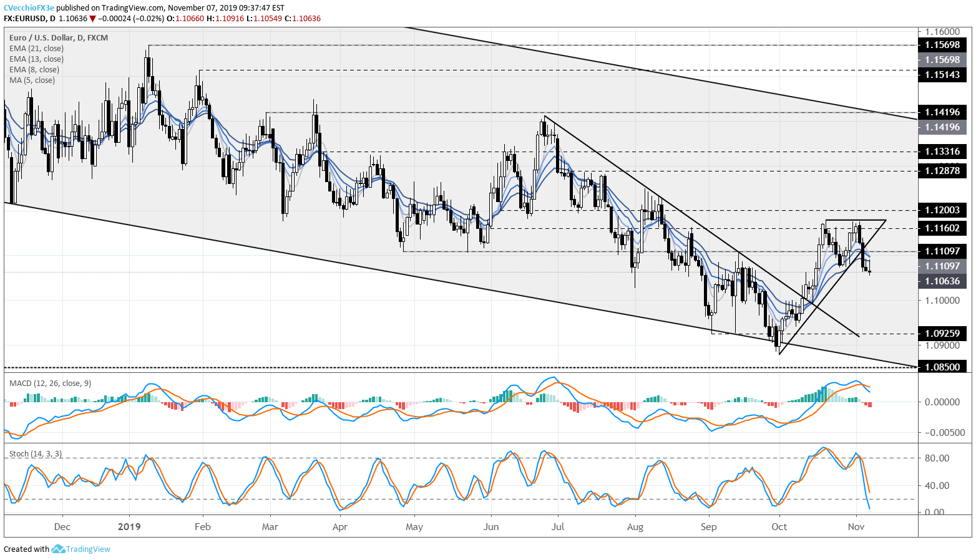This screenshot has height=560, width=976.
Task: Click the Stoch 40.00 axis value
Action: pos(937,486)
